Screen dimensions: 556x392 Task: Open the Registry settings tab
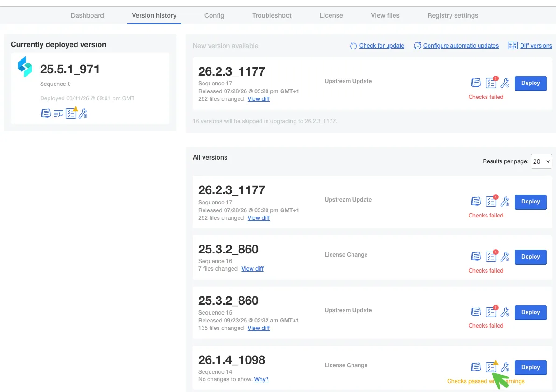tap(452, 15)
